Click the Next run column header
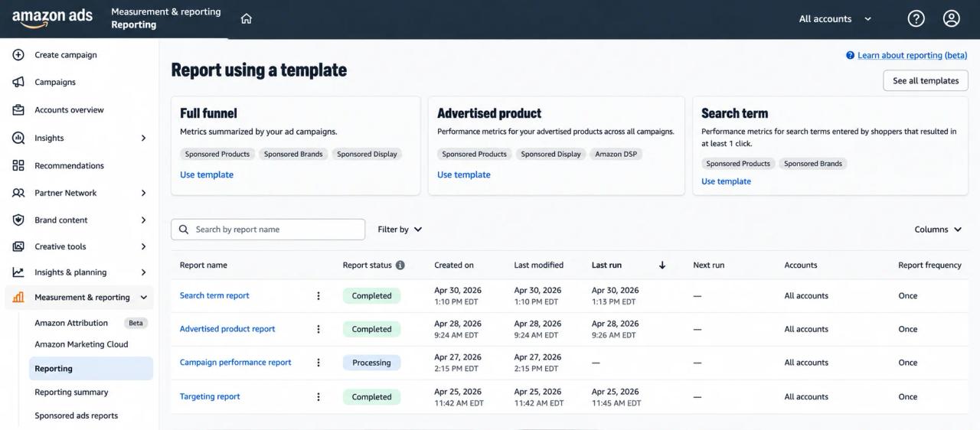This screenshot has width=980, height=430. 709,265
